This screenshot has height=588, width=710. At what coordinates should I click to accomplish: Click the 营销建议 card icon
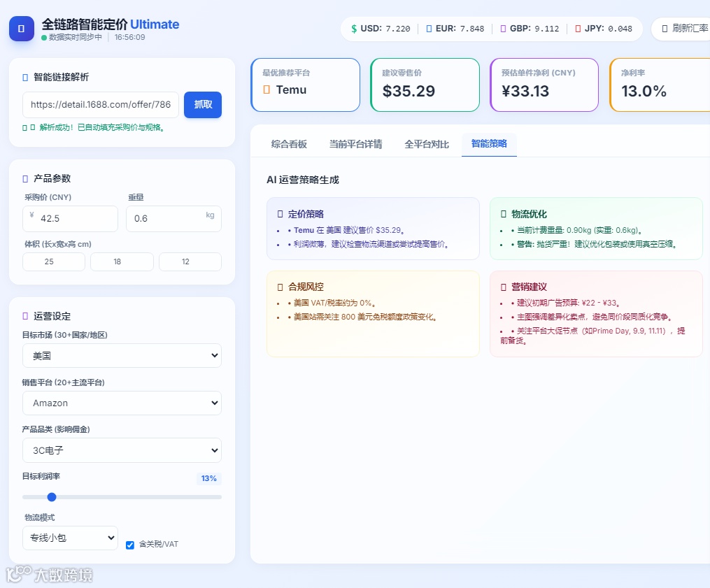click(504, 287)
